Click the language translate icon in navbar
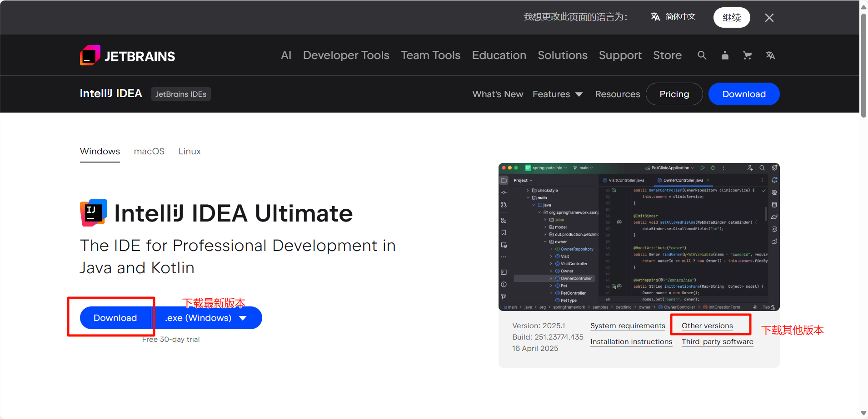This screenshot has width=868, height=419. tap(770, 55)
